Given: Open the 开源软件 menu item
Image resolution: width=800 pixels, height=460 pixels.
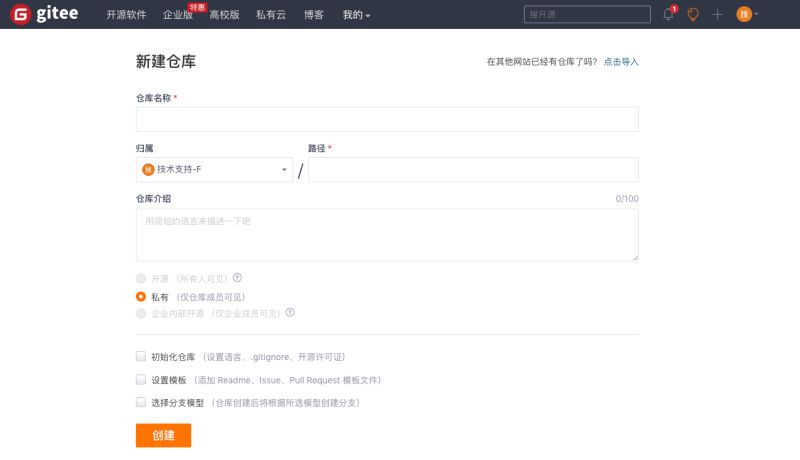Looking at the screenshot, I should (126, 15).
